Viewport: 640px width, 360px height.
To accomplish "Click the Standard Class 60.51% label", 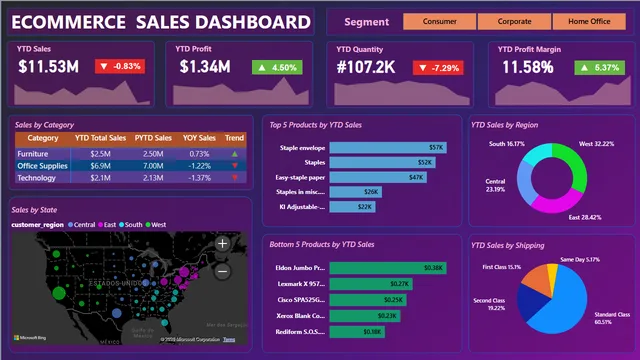I will tap(612, 318).
